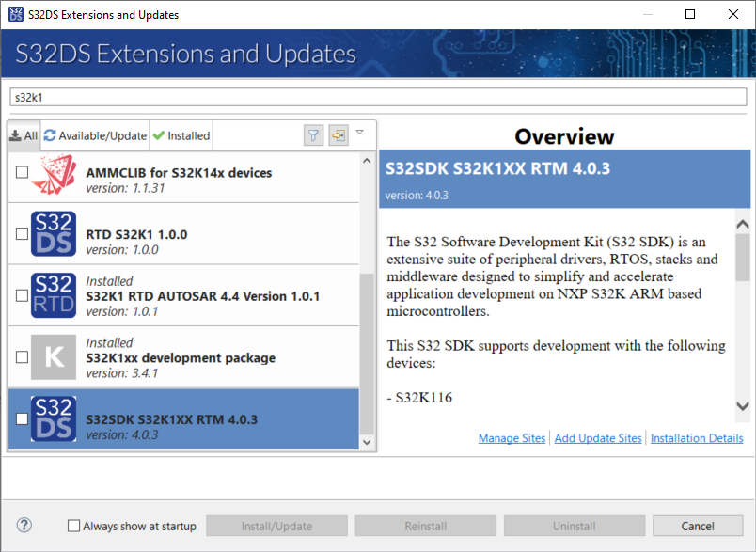This screenshot has width=756, height=552.
Task: Click the AMMCLIB red logo icon
Action: click(54, 176)
